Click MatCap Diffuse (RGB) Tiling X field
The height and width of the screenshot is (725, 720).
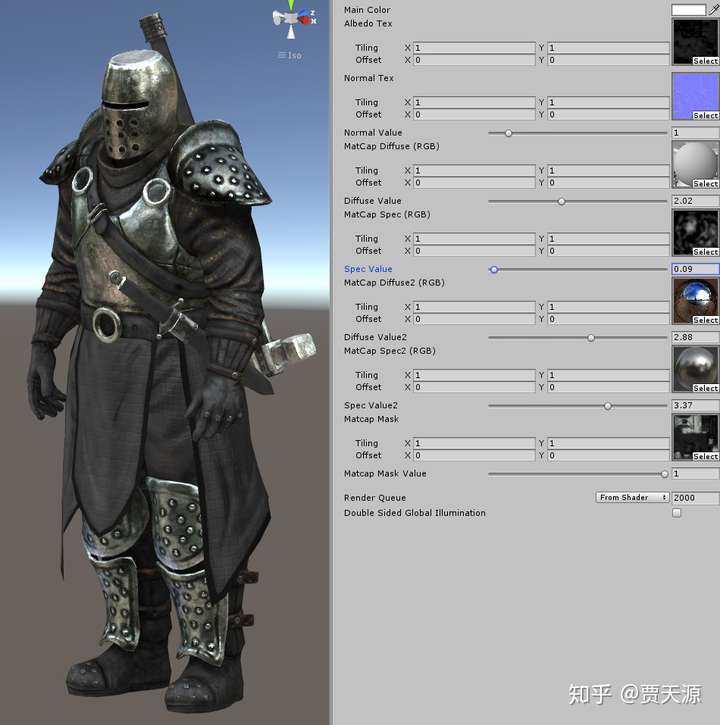coord(474,171)
